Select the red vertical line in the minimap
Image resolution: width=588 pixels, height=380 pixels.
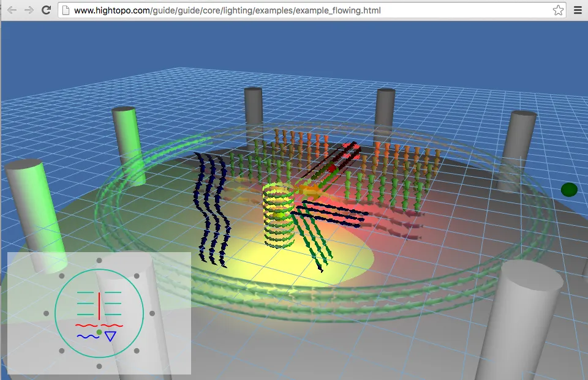[x=99, y=304]
